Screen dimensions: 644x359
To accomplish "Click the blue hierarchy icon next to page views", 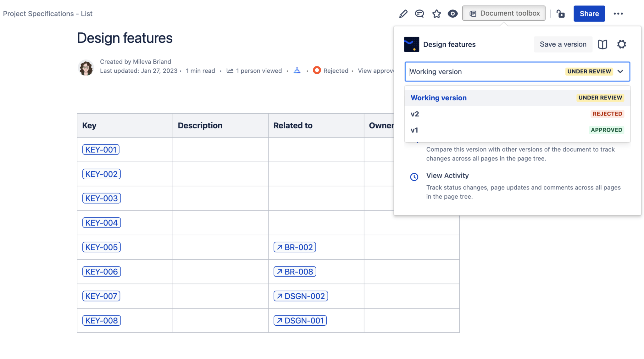I will pyautogui.click(x=297, y=70).
